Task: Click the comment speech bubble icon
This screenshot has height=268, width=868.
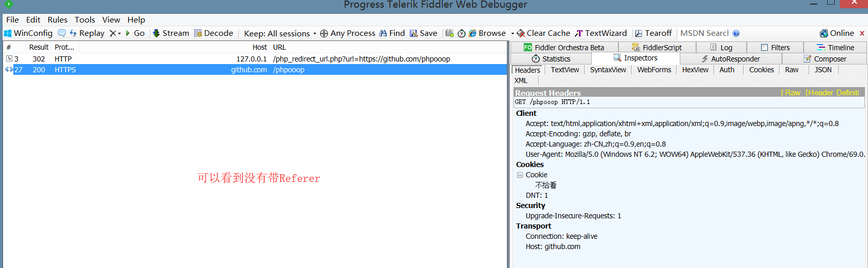Action: (x=62, y=33)
